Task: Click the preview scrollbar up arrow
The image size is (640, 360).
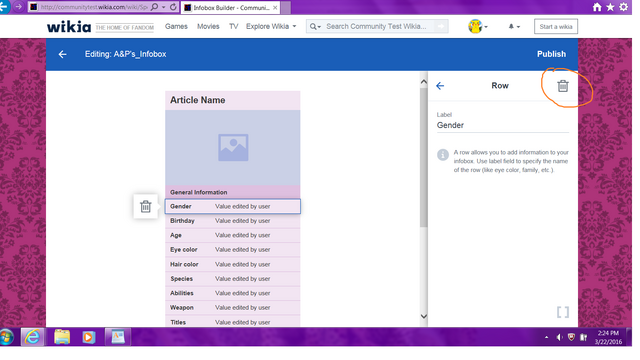Action: [x=424, y=82]
